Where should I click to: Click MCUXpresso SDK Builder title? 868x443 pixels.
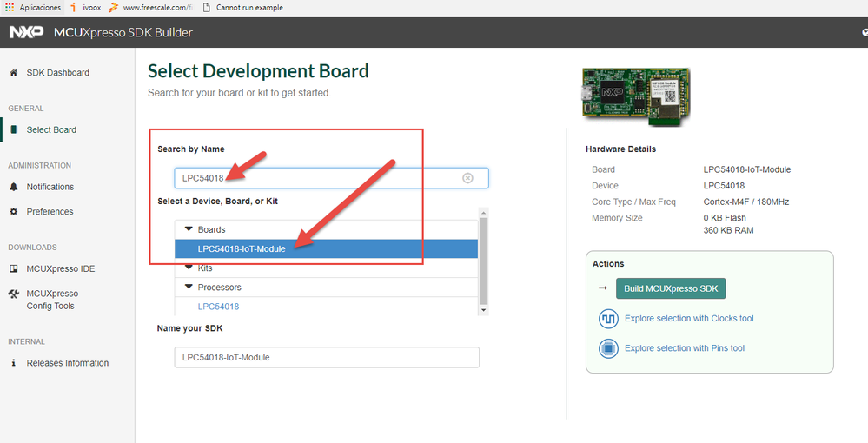(123, 32)
